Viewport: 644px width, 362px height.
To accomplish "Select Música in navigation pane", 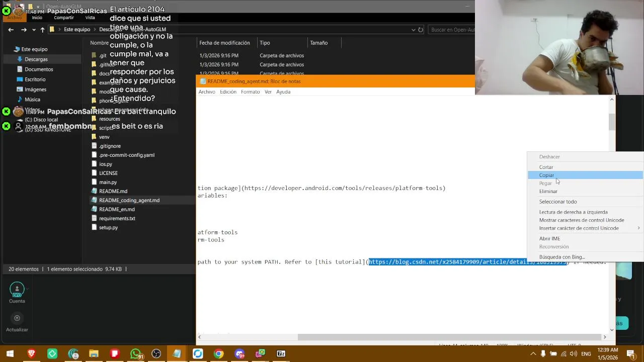I will tap(32, 100).
